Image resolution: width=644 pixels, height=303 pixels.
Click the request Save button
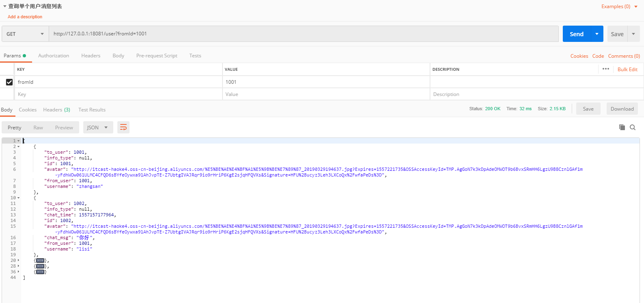click(617, 34)
